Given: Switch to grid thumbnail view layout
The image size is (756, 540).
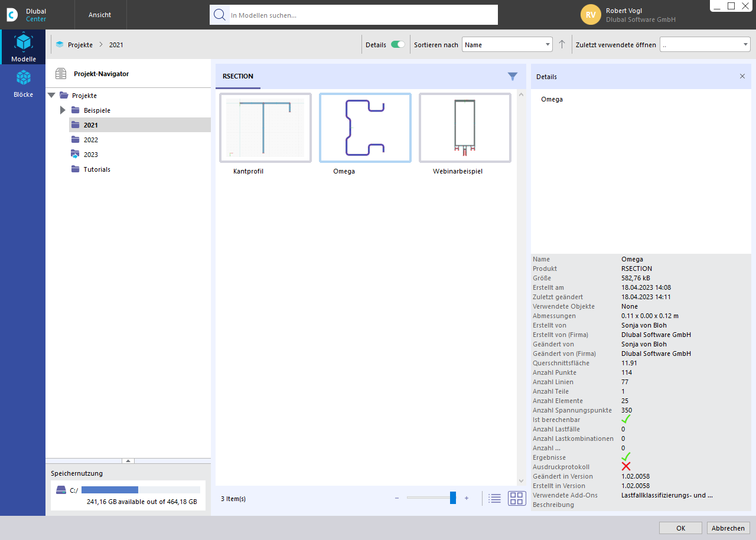Looking at the screenshot, I should [517, 499].
